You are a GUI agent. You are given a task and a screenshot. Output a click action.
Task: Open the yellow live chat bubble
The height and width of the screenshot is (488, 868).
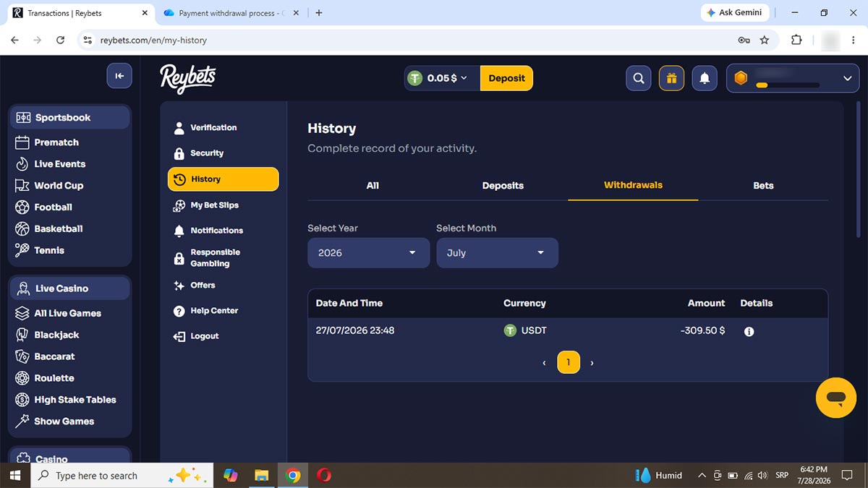pos(835,397)
